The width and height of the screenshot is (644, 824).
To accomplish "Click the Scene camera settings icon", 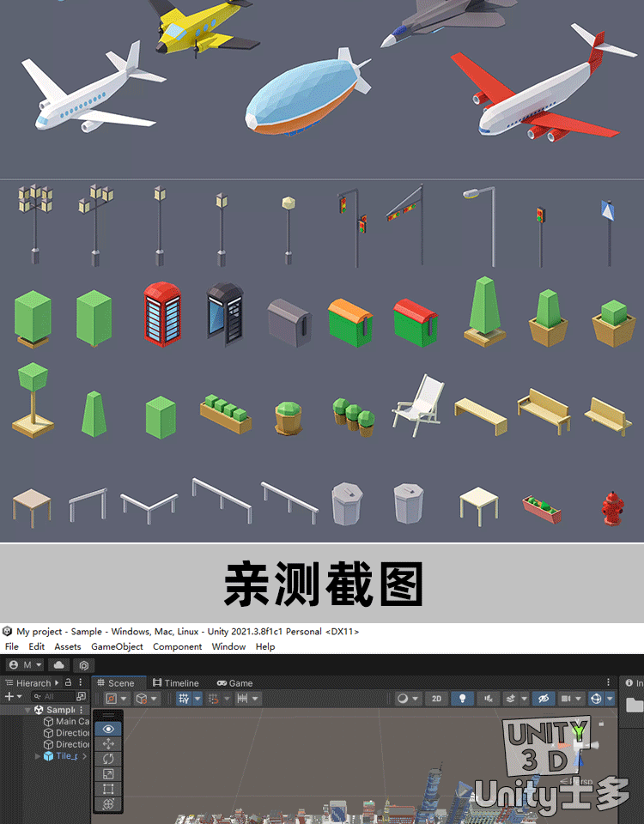I will pos(566,699).
